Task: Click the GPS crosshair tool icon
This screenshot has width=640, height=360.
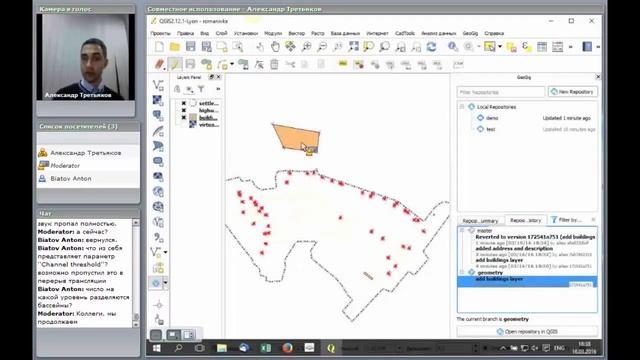Action: click(x=158, y=305)
